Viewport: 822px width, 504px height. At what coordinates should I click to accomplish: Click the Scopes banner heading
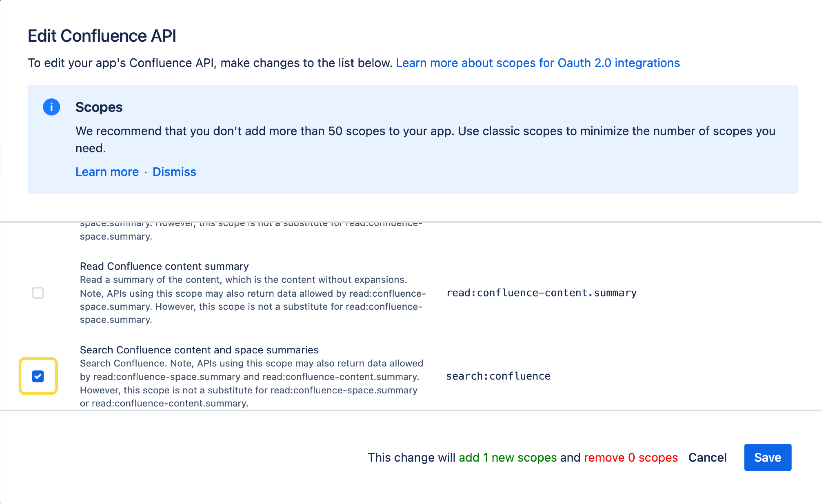click(x=99, y=107)
